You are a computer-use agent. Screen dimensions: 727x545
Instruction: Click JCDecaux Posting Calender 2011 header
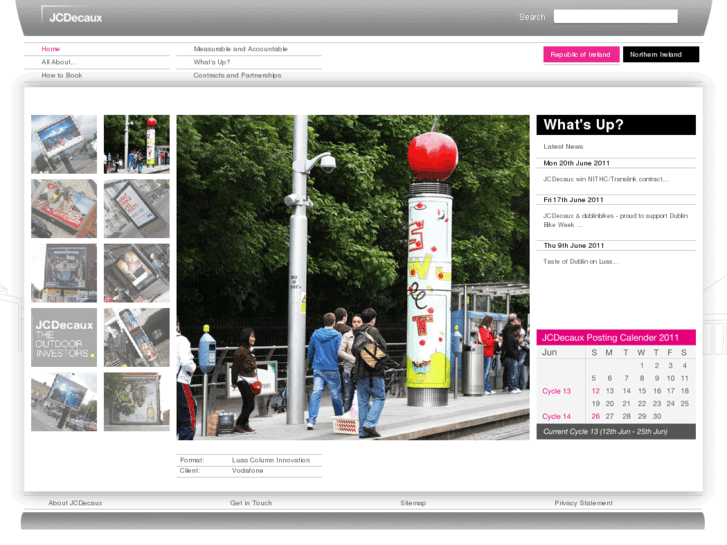tap(616, 337)
